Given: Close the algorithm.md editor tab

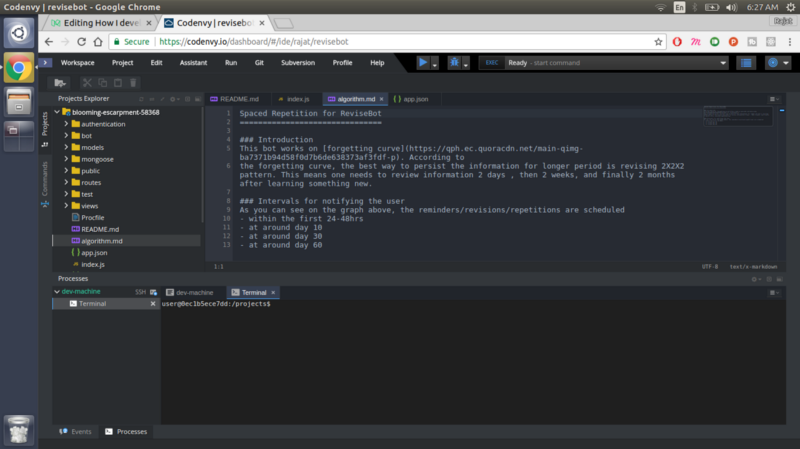Looking at the screenshot, I should coord(383,99).
